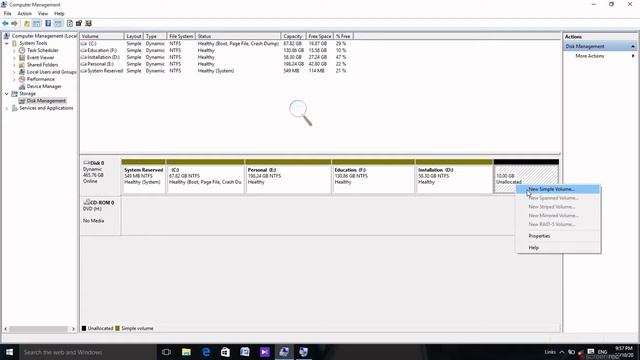This screenshot has height=360, width=640.
Task: Click the Forward arrow toolbar icon
Action: point(14,23)
